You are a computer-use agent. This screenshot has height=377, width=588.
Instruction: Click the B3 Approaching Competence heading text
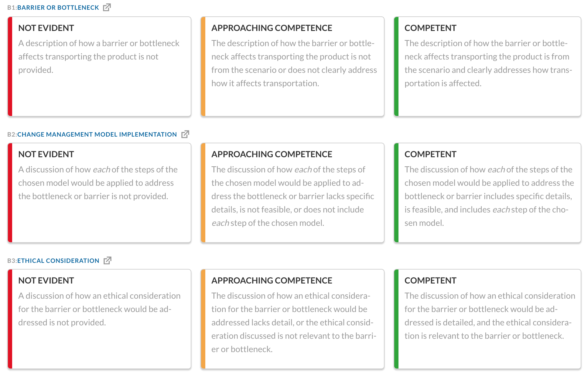click(272, 280)
